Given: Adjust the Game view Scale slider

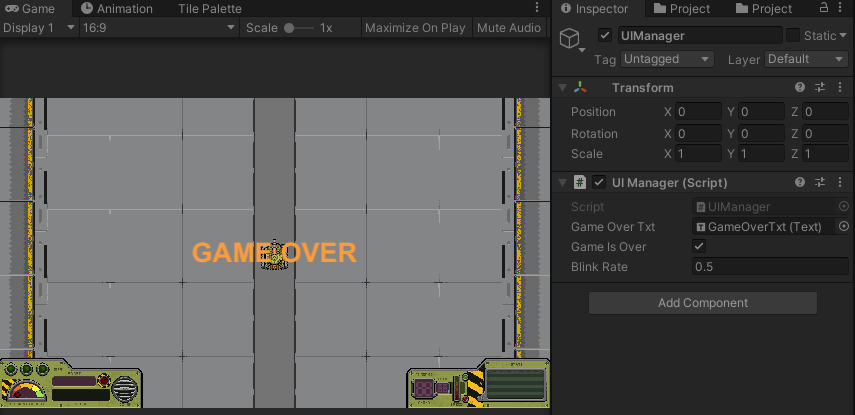Looking at the screenshot, I should coord(299,28).
